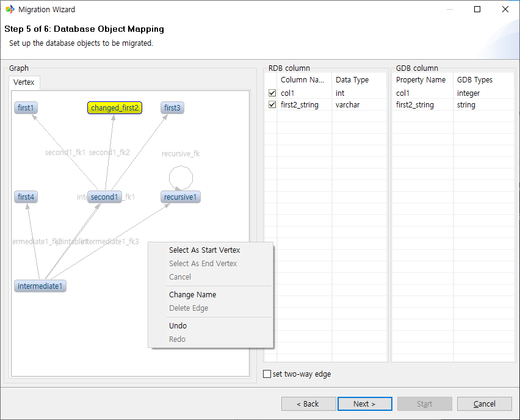Switch to the Vertex tab

24,82
